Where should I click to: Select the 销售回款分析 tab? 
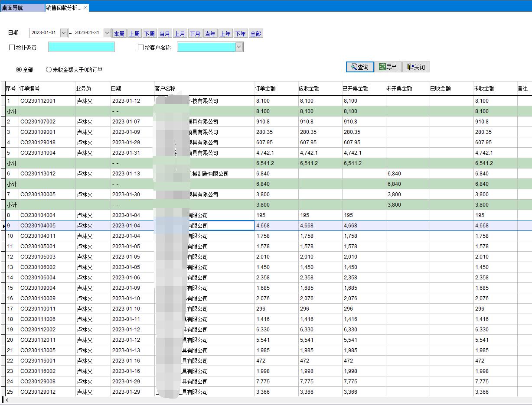[x=63, y=8]
